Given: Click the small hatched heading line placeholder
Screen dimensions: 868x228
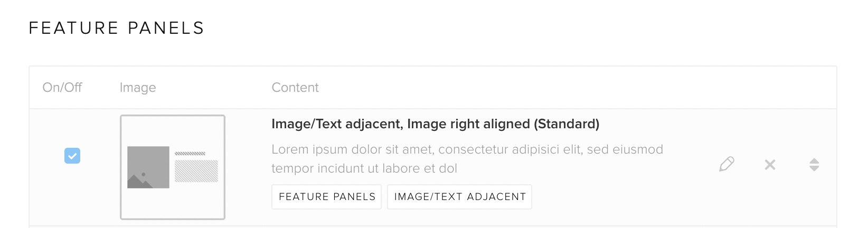Looking at the screenshot, I should click(x=190, y=154).
